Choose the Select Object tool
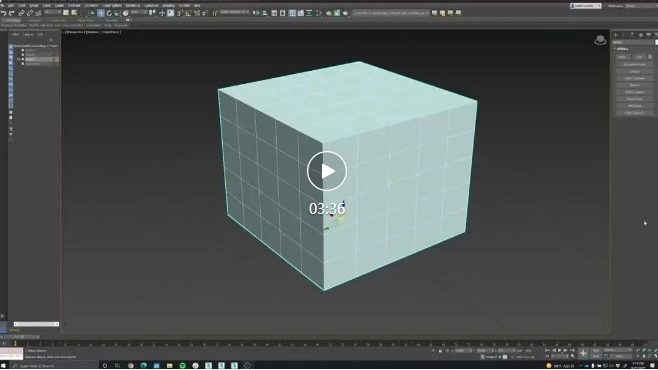The width and height of the screenshot is (658, 370). 66,13
